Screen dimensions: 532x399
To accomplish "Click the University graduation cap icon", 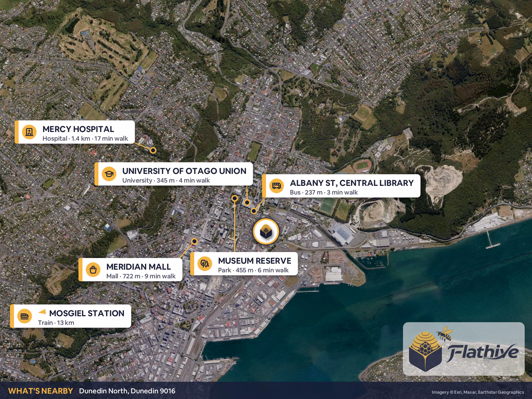I will point(109,174).
